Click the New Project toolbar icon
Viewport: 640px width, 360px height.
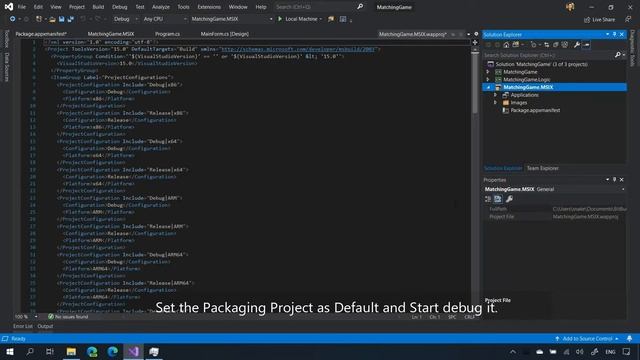point(39,19)
